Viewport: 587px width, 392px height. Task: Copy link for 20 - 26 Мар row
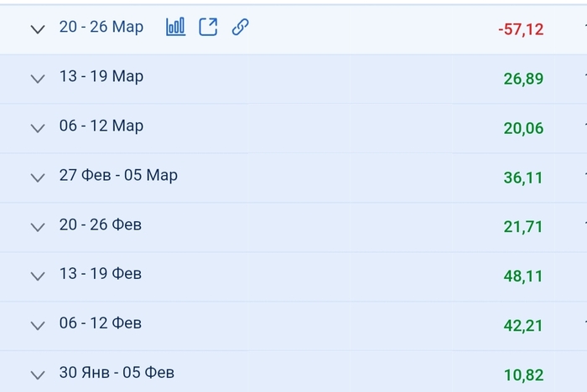click(241, 27)
